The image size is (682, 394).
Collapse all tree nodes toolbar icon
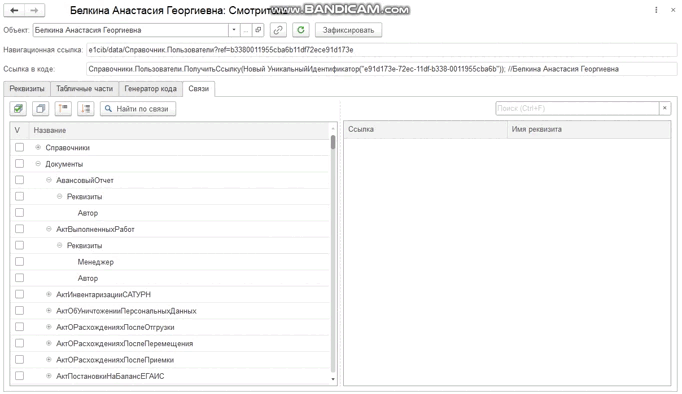coord(63,109)
